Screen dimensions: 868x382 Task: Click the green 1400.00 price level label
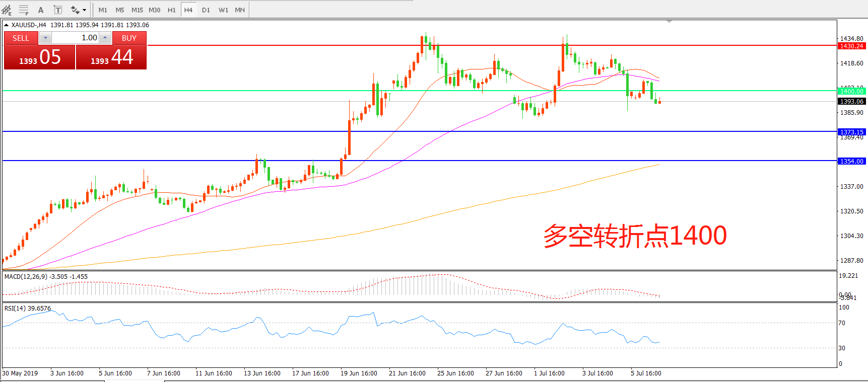click(x=851, y=91)
